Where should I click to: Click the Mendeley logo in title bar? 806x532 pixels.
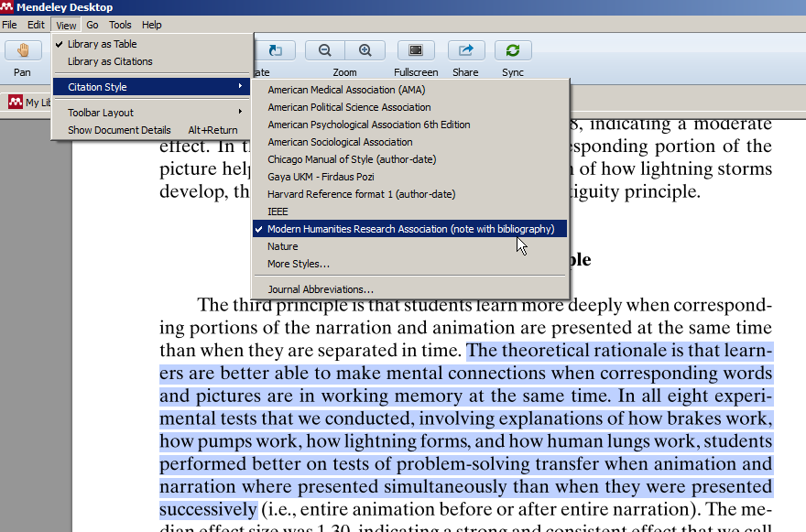[x=6, y=6]
